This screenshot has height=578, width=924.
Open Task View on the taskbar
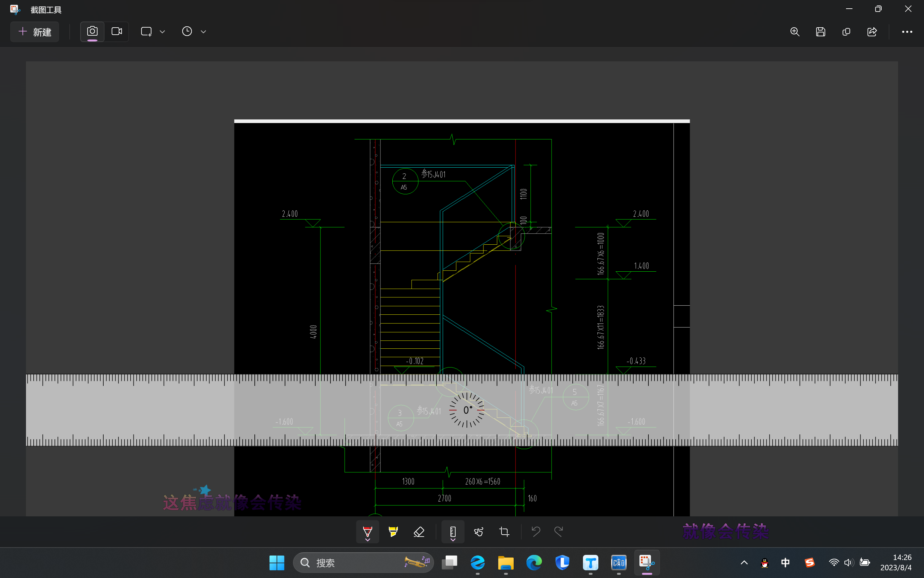point(449,563)
